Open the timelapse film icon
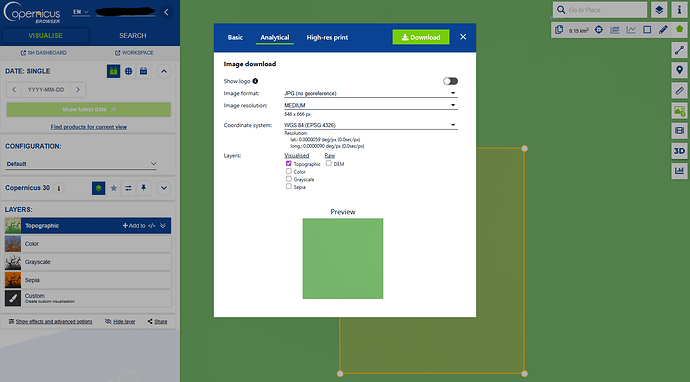This screenshot has height=382, width=690. click(x=679, y=131)
